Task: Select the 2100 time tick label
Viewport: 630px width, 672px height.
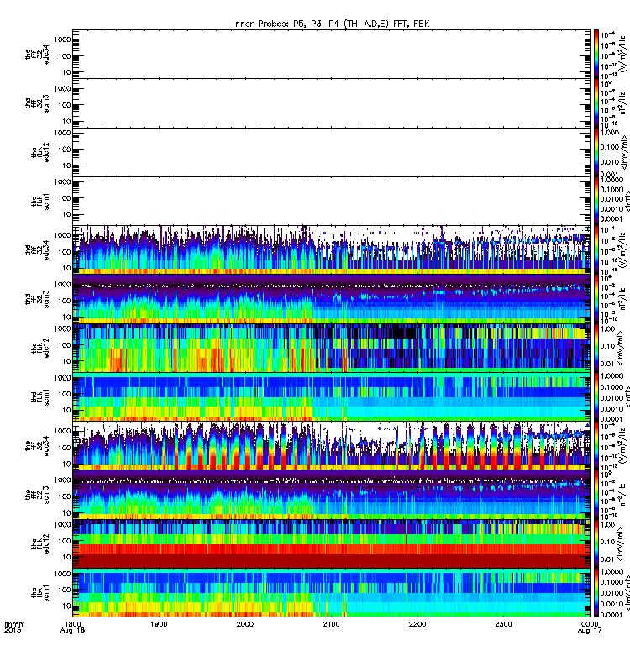Action: (x=331, y=624)
